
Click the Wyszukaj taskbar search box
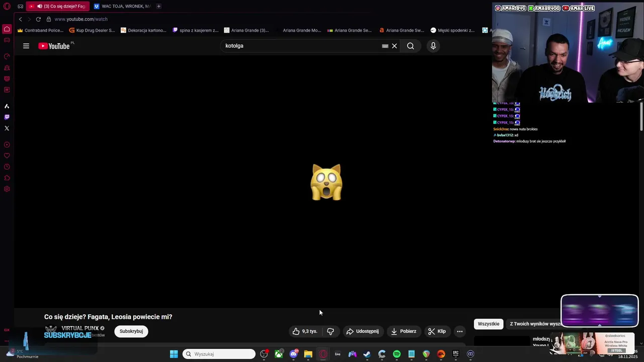click(x=219, y=354)
